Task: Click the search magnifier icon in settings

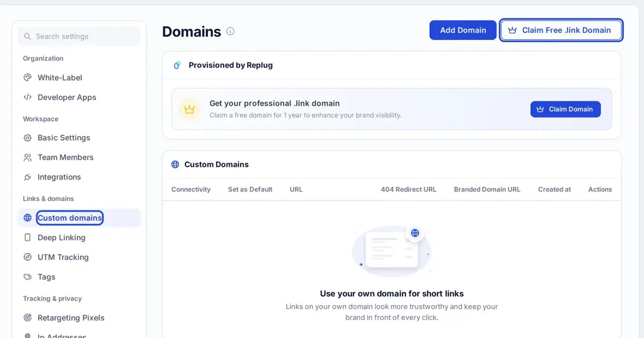Action: [x=27, y=36]
